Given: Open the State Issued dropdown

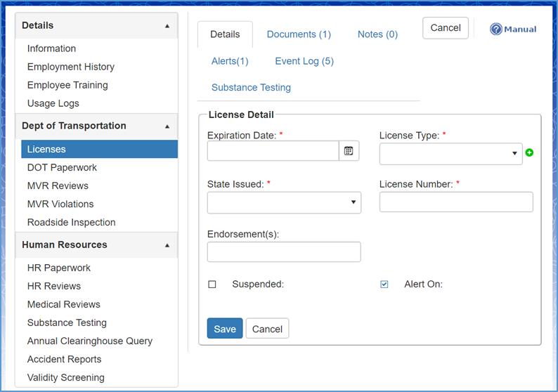Looking at the screenshot, I should 284,202.
